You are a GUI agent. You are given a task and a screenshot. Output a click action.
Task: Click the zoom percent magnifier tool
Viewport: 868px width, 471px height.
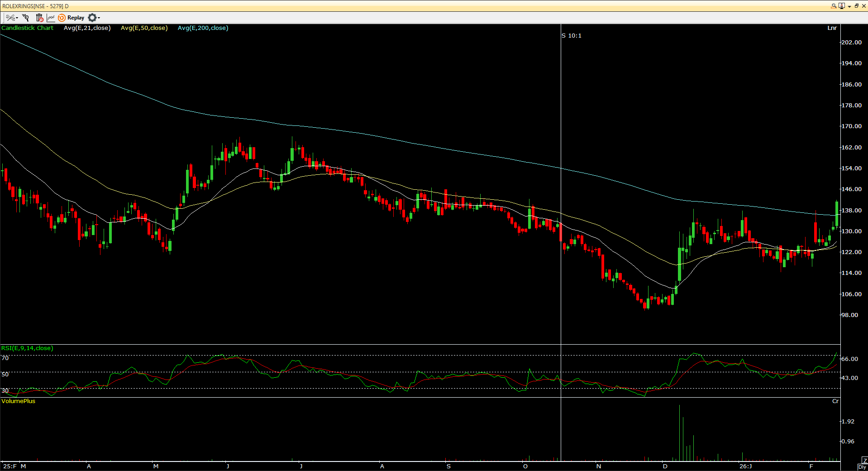26,18
